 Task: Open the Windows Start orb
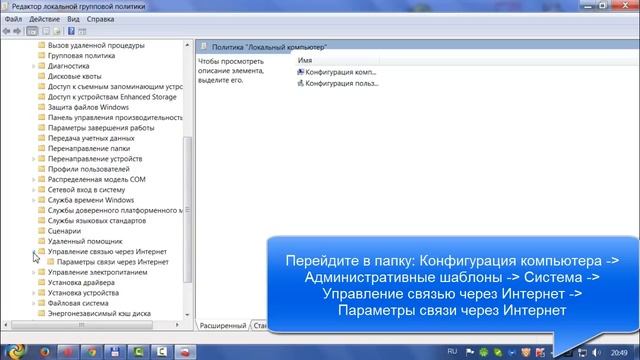click(16, 351)
